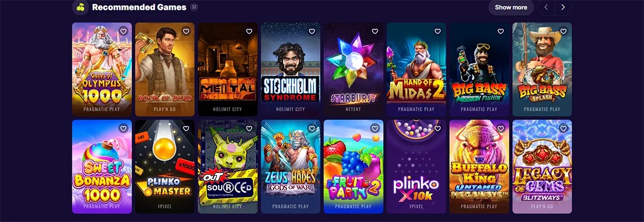Add Stockholm Syndrome to favorites via heart
Image resolution: width=644 pixels, height=222 pixels.
[312, 31]
